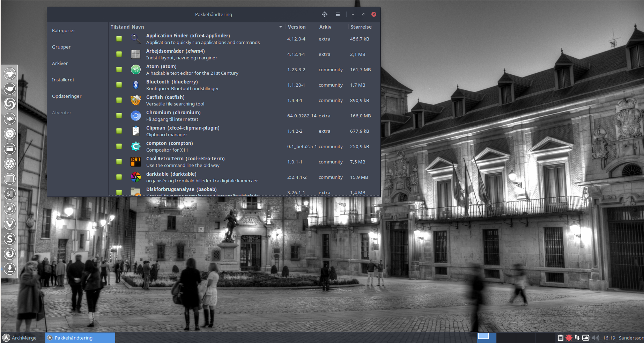Launch the camera shutter P dock icon
The height and width of the screenshot is (343, 644).
pos(10,164)
